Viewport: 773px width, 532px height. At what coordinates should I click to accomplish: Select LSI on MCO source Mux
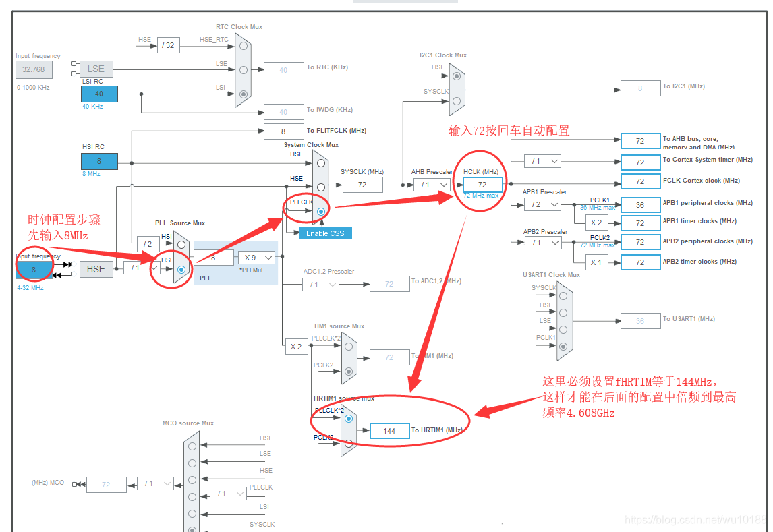[192, 513]
